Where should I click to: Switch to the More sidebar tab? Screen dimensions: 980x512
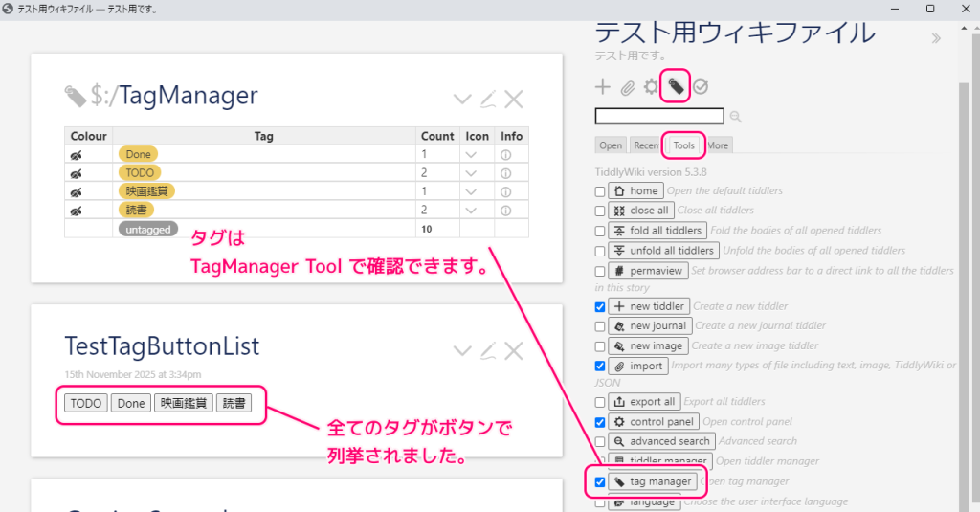[x=718, y=145]
